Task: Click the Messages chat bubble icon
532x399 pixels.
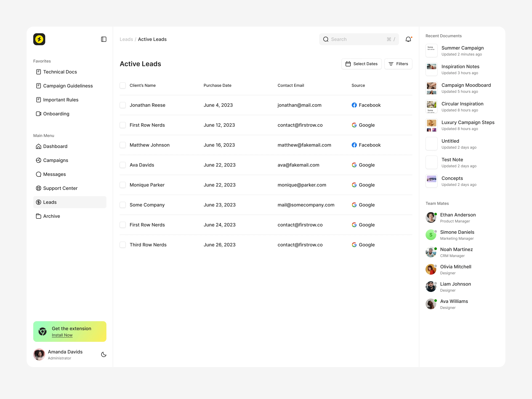Action: coord(38,174)
